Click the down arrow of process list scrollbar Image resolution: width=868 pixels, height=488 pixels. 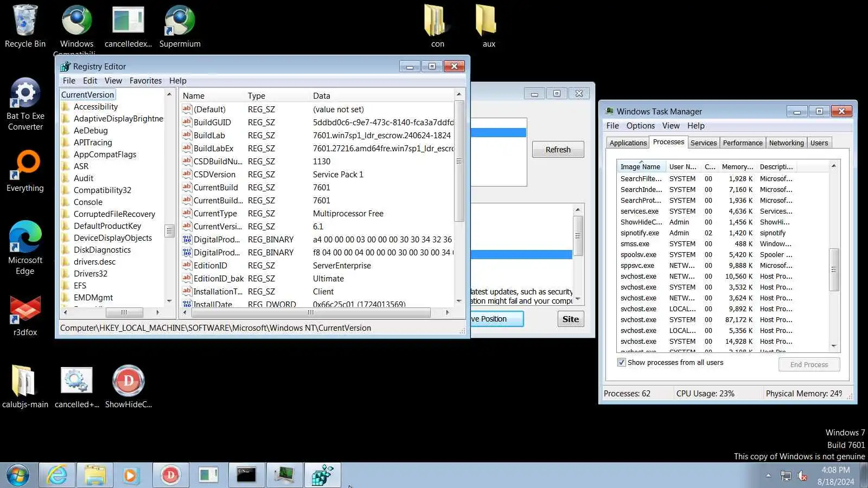tap(834, 346)
